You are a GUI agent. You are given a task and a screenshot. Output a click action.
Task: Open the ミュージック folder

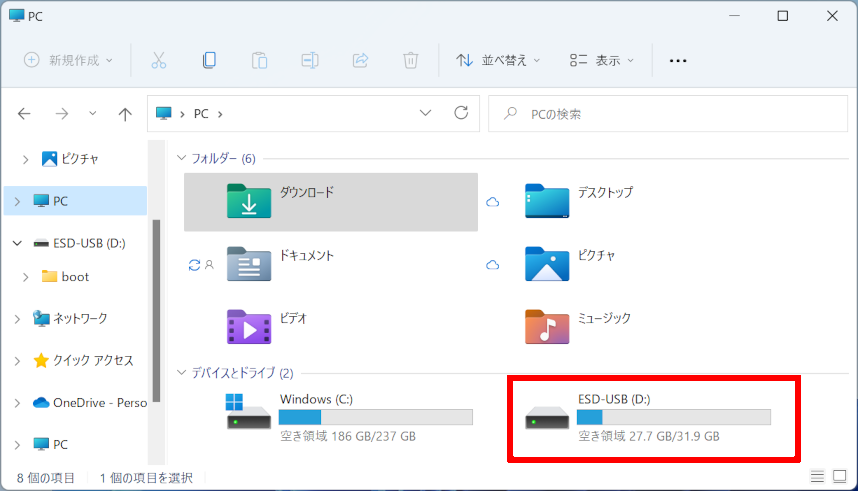click(603, 327)
